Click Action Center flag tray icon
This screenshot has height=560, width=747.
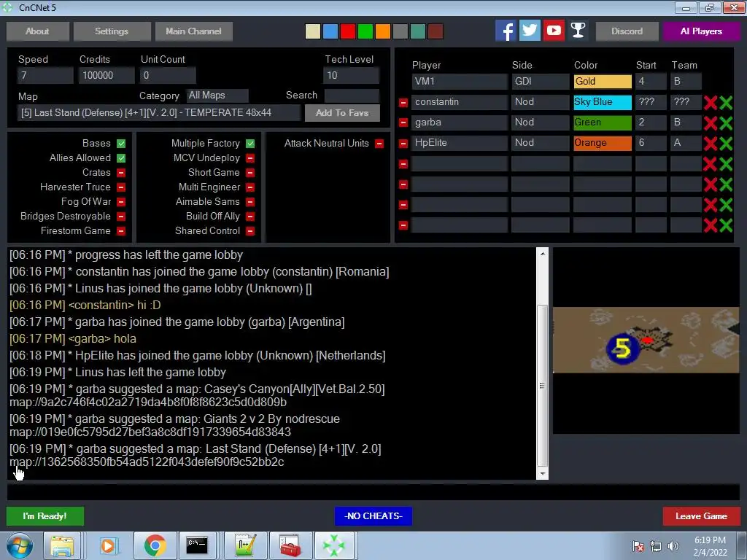point(638,546)
